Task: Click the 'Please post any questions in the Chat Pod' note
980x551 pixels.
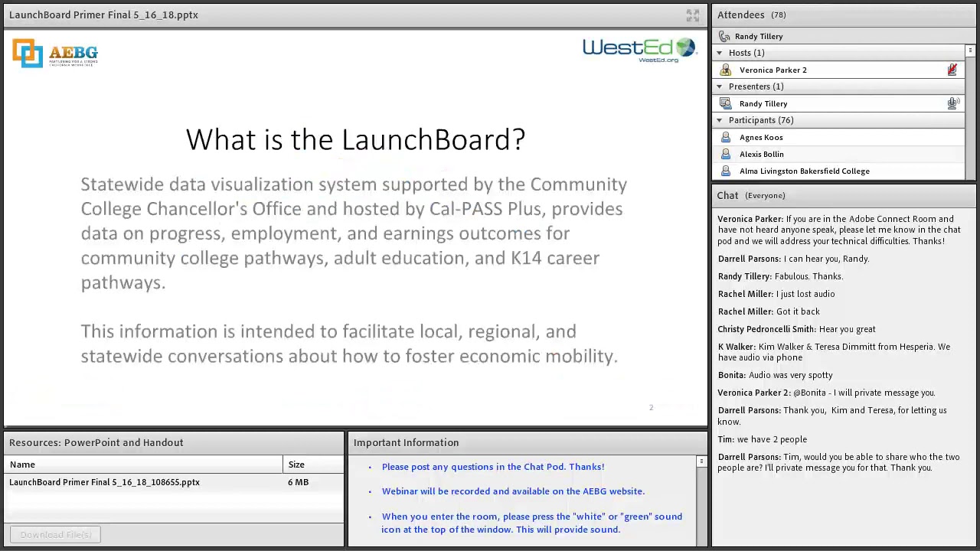Action: tap(493, 467)
